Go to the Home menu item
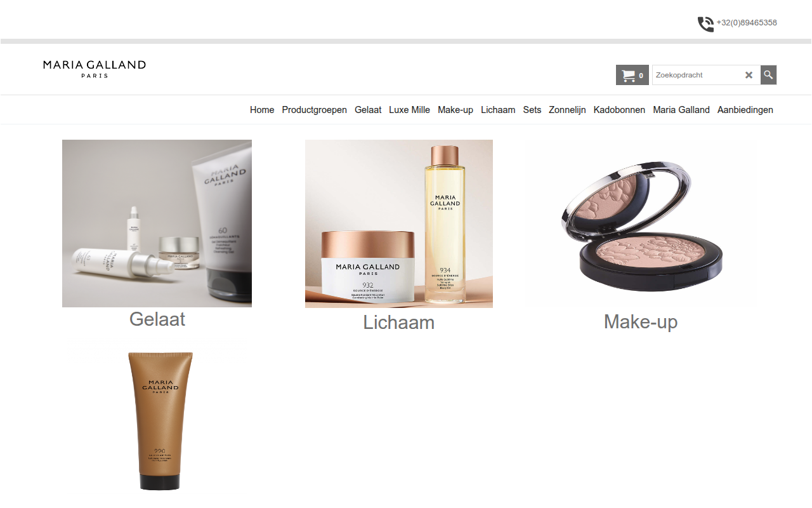Image resolution: width=812 pixels, height=508 pixels. 262,110
